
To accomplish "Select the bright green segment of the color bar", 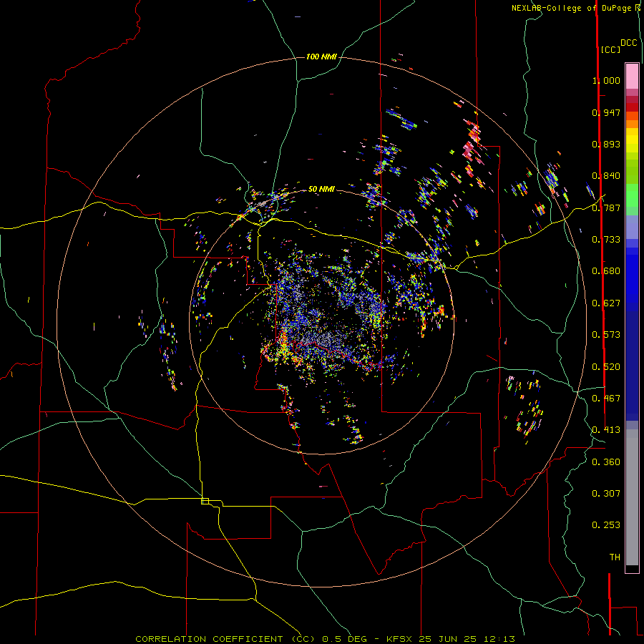I will pyautogui.click(x=632, y=195).
